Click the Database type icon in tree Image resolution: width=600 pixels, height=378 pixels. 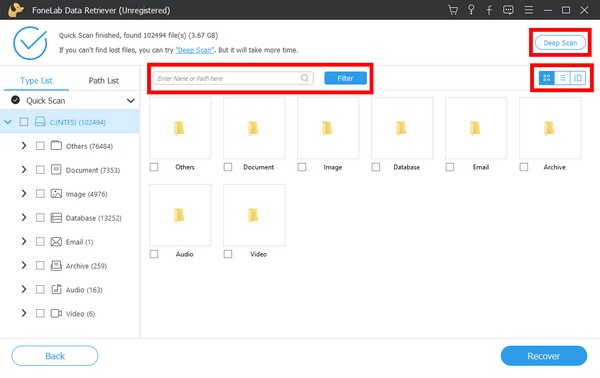click(x=56, y=218)
